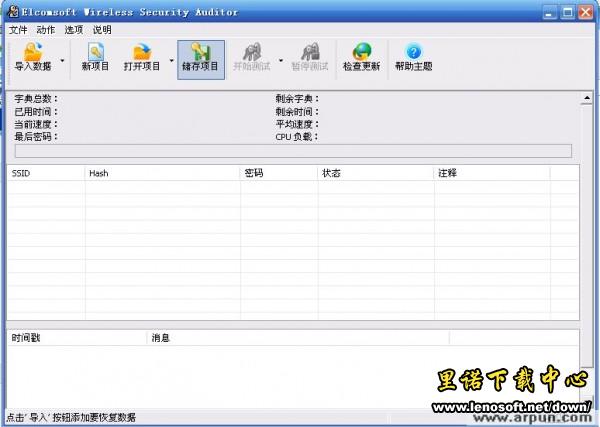600x427 pixels.
Task: Click the application icon in title bar
Action: (13, 11)
